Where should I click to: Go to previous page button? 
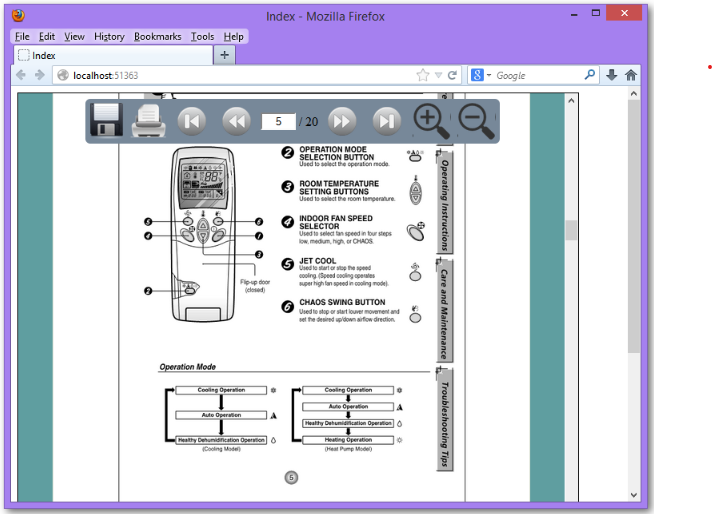coord(236,121)
